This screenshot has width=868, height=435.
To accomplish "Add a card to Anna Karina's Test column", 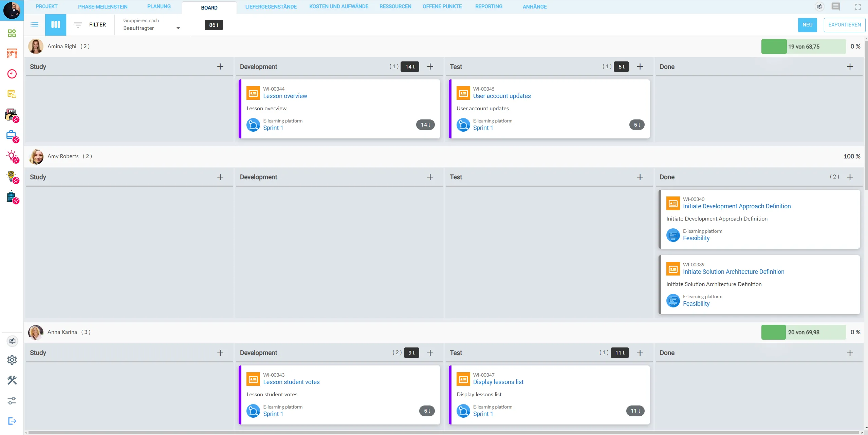I will pos(640,353).
